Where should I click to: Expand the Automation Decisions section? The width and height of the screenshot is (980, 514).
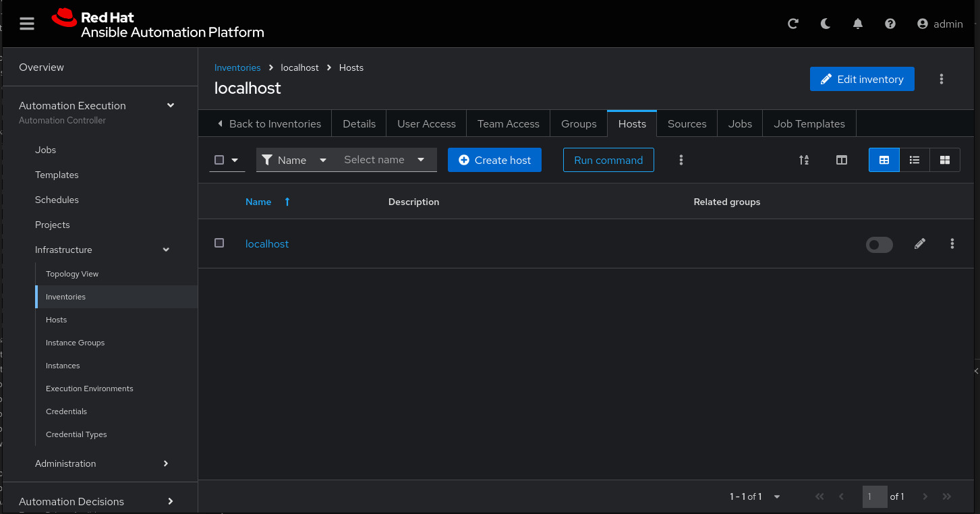click(x=171, y=501)
